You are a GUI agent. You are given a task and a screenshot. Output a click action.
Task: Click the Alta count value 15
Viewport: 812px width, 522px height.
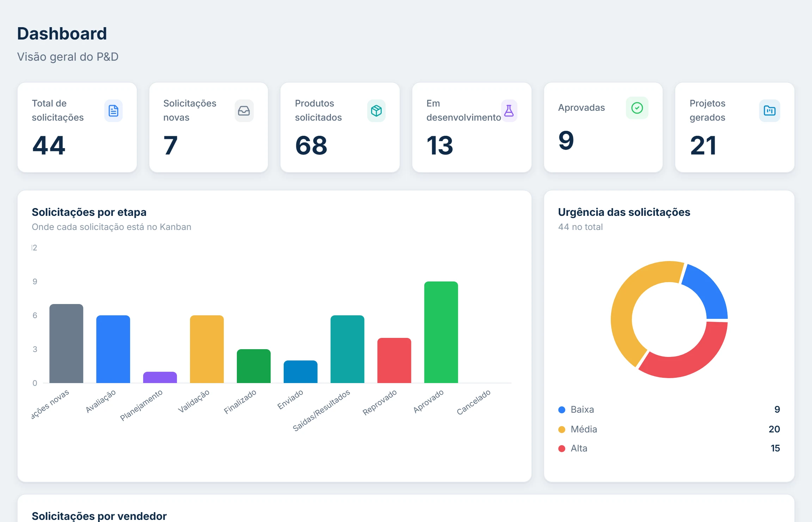[775, 448]
